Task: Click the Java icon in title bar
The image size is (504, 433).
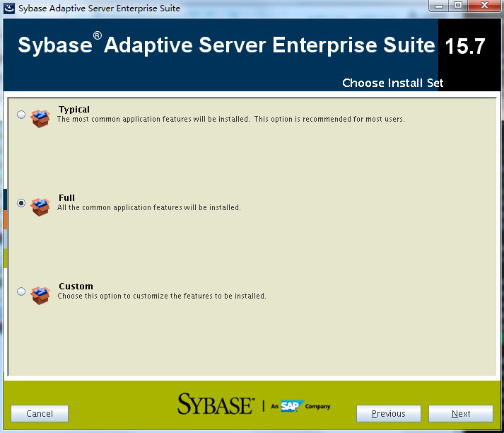Action: [8, 8]
